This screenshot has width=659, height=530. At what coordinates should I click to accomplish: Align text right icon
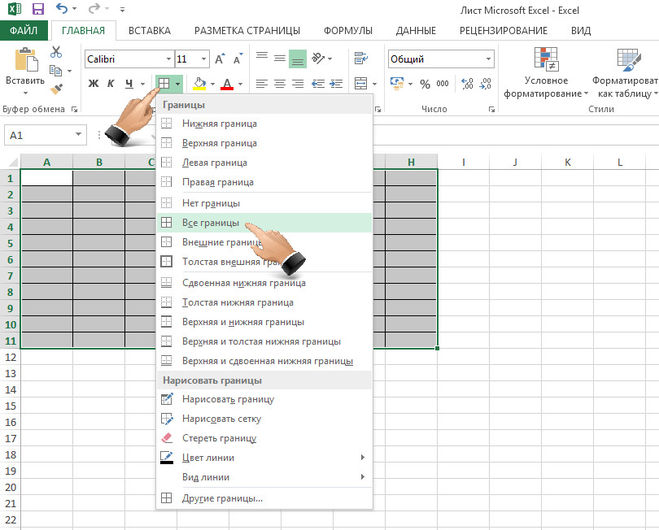pos(298,84)
